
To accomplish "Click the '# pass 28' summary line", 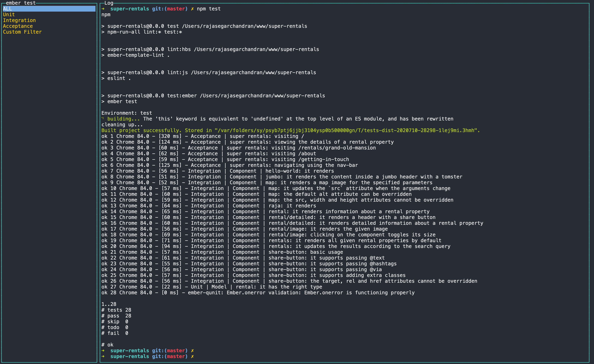I will pos(116,316).
